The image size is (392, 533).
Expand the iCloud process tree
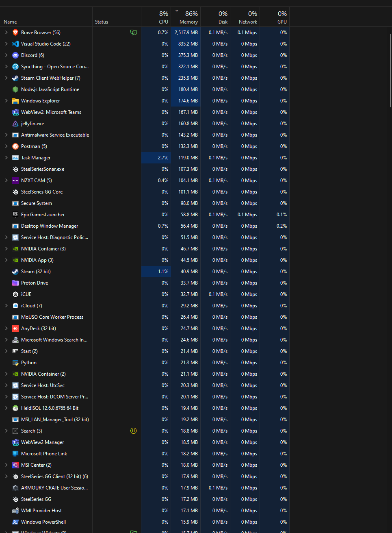(6, 305)
